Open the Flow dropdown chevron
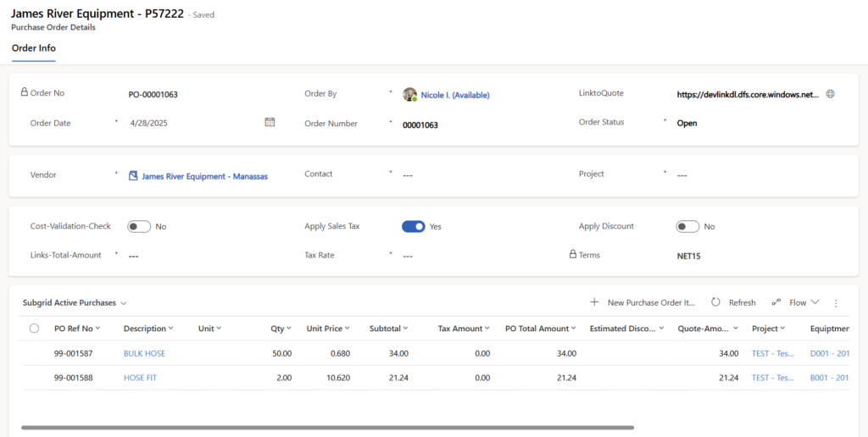 pos(815,302)
